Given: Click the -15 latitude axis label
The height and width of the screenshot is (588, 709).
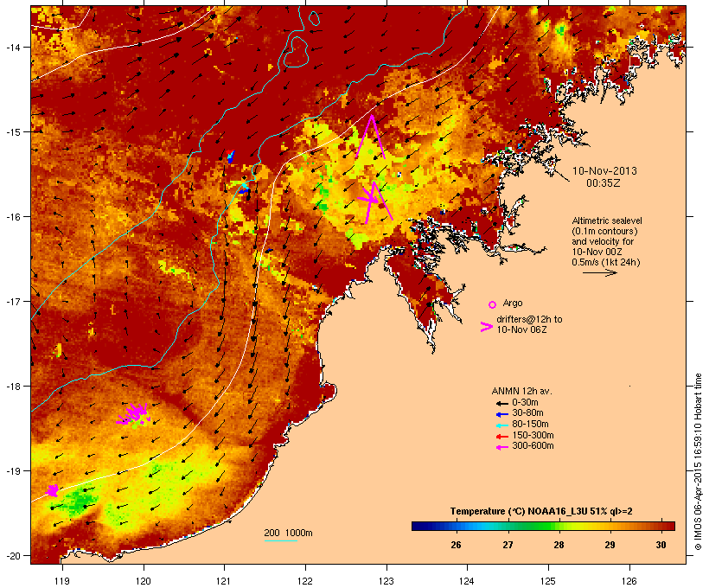Looking at the screenshot, I should pyautogui.click(x=12, y=132).
